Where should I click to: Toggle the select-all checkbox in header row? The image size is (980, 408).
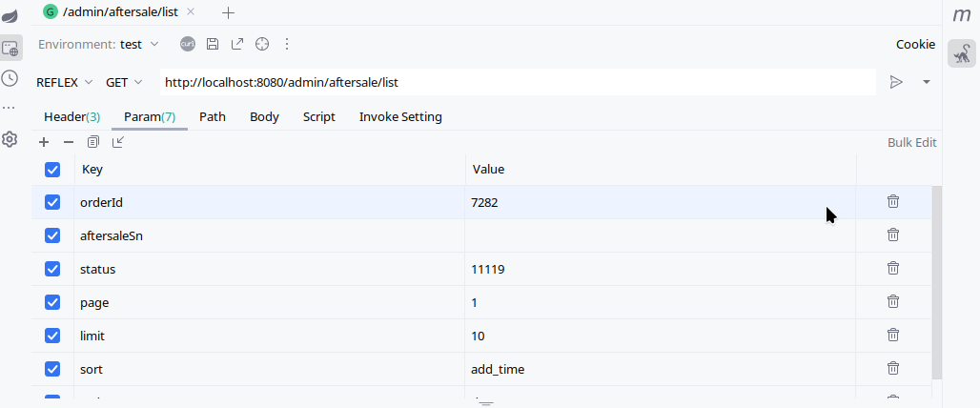click(52, 169)
